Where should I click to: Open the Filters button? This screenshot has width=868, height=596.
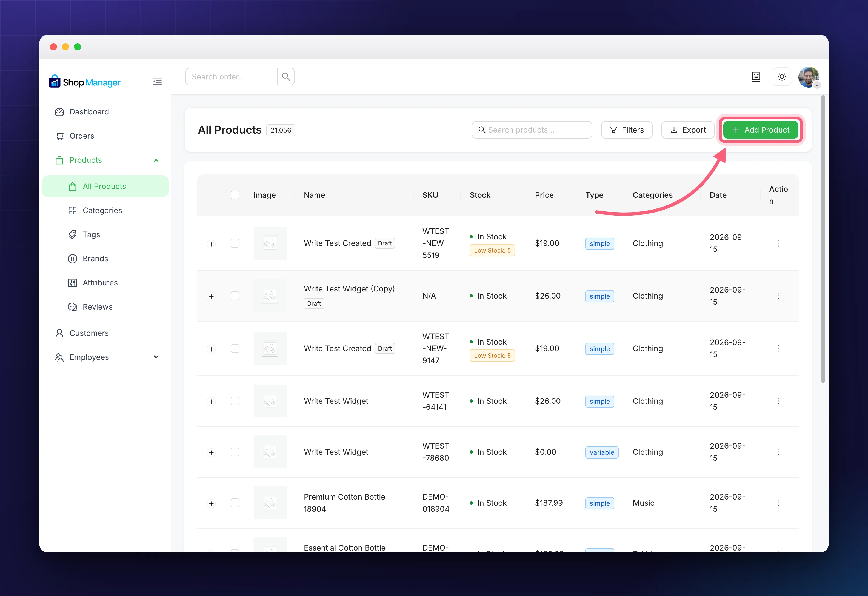click(x=627, y=130)
